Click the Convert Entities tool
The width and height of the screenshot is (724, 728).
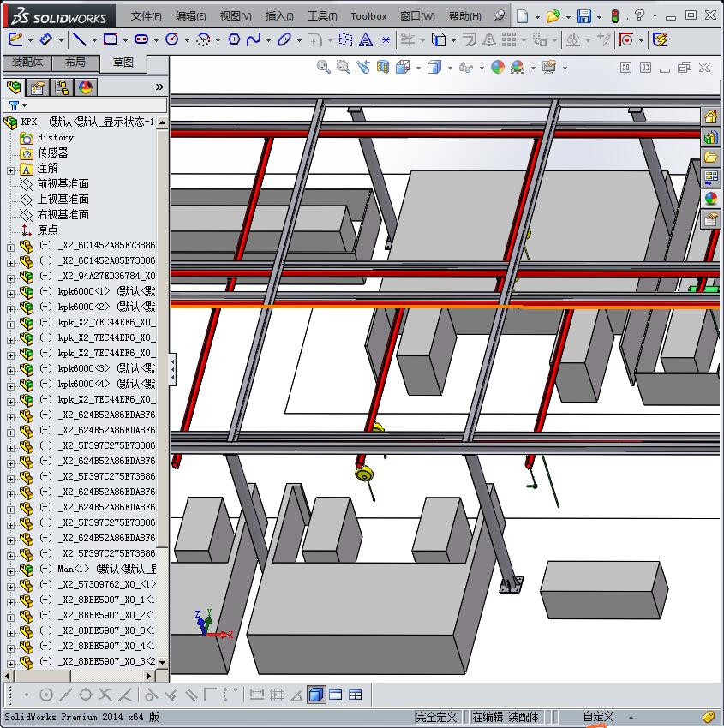click(x=439, y=40)
